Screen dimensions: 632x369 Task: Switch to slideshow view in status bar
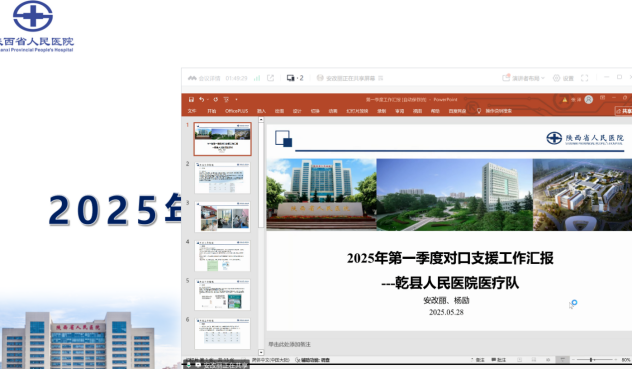click(x=562, y=359)
